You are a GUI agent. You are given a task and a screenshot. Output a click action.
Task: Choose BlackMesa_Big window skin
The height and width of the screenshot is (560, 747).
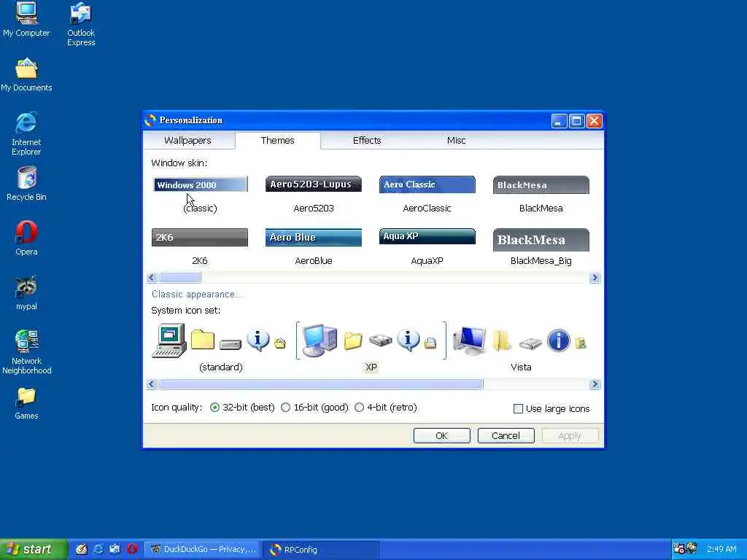coord(541,248)
